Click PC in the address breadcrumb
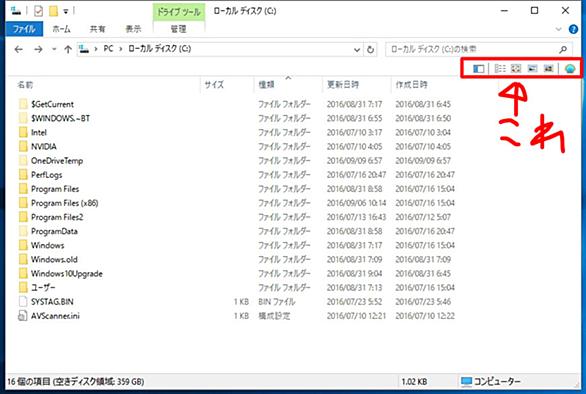 point(108,49)
